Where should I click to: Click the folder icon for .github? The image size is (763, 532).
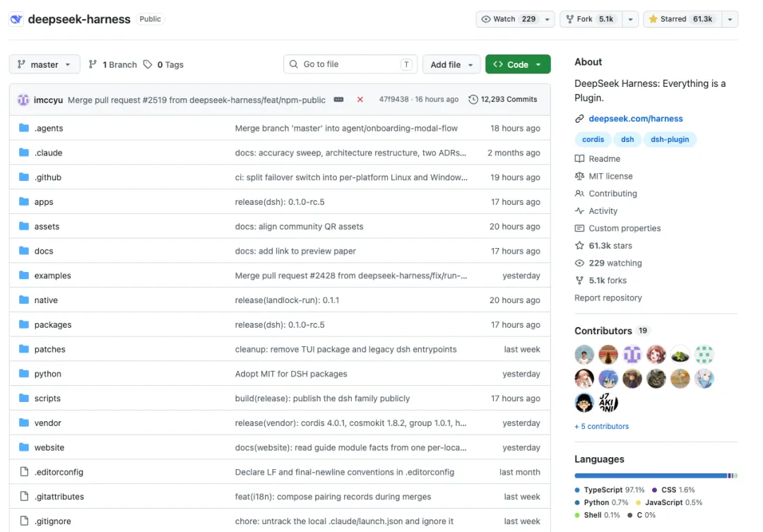tap(24, 177)
